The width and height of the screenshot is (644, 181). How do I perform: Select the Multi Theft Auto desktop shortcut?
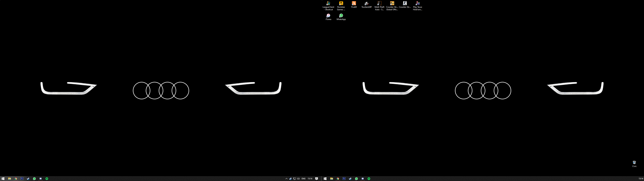[x=379, y=6]
